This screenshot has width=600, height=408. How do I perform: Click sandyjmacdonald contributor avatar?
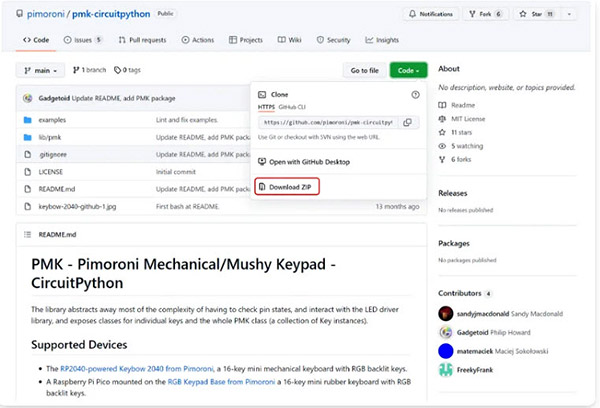[x=446, y=313]
